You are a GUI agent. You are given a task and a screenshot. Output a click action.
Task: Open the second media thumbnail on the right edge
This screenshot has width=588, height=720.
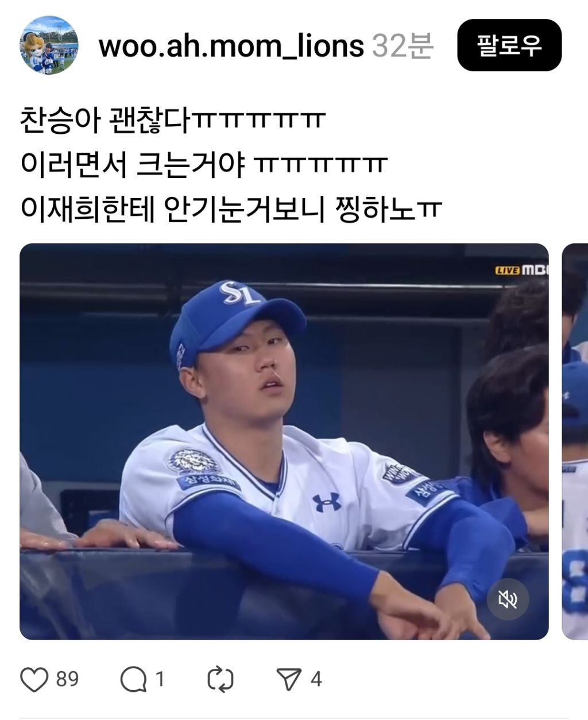click(575, 442)
